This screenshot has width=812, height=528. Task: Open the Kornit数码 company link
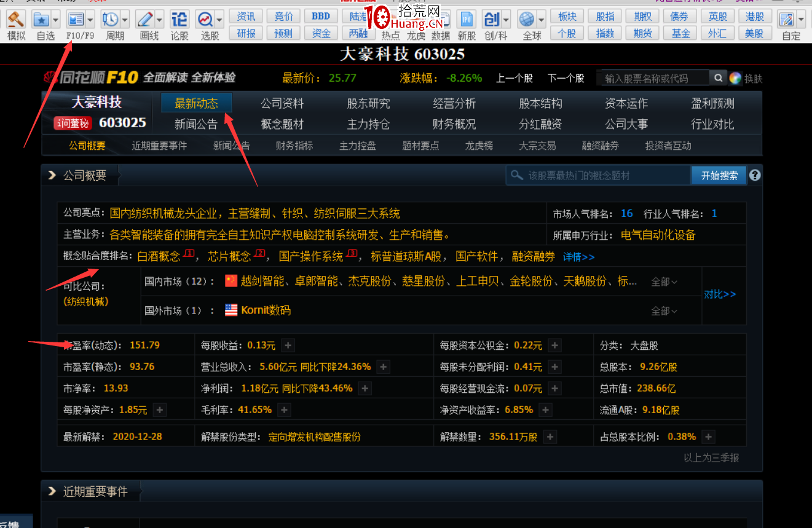(x=266, y=310)
